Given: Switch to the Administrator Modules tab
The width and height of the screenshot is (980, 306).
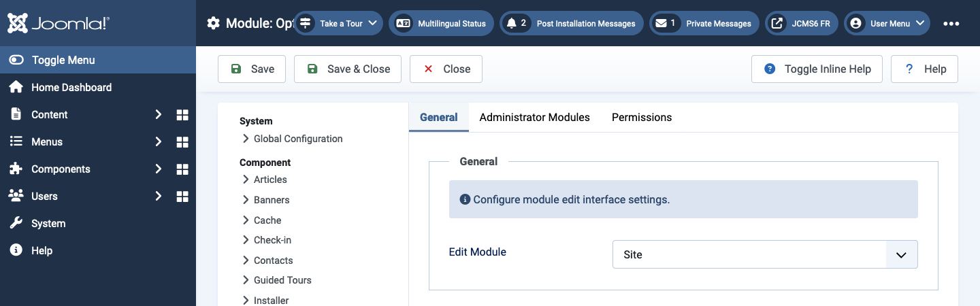Looking at the screenshot, I should 535,117.
